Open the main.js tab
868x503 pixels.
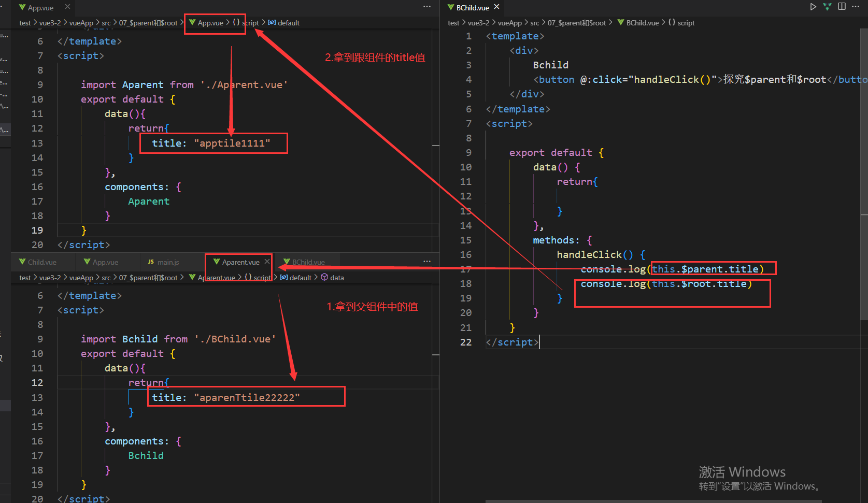(x=168, y=262)
